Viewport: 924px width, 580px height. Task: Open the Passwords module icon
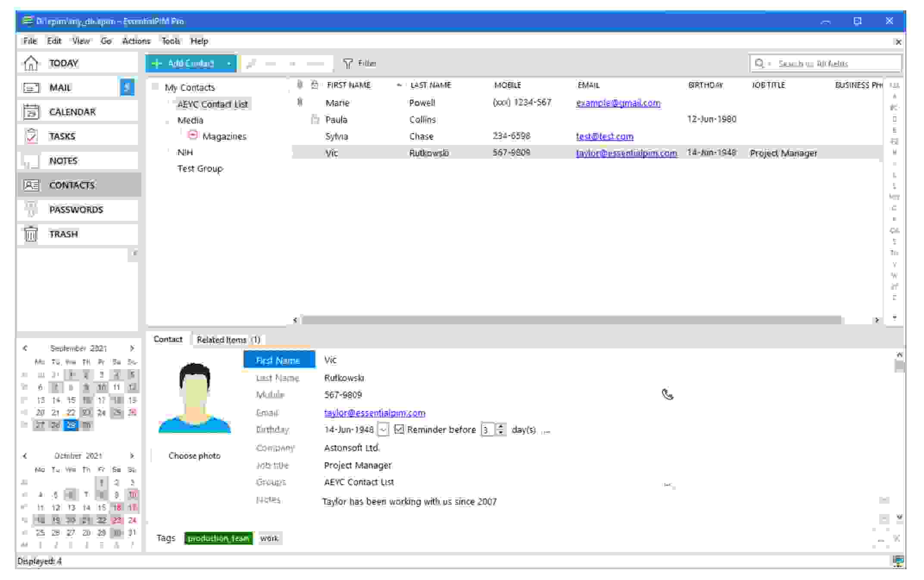(x=31, y=210)
